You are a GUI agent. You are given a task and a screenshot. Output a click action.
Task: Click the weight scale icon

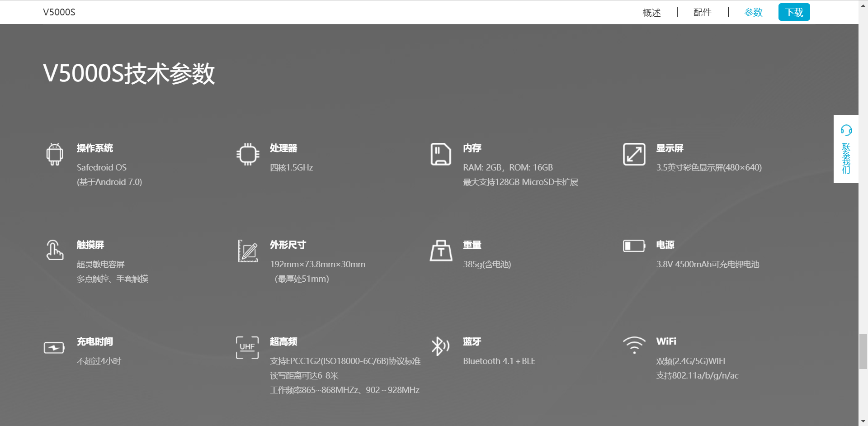tap(441, 251)
